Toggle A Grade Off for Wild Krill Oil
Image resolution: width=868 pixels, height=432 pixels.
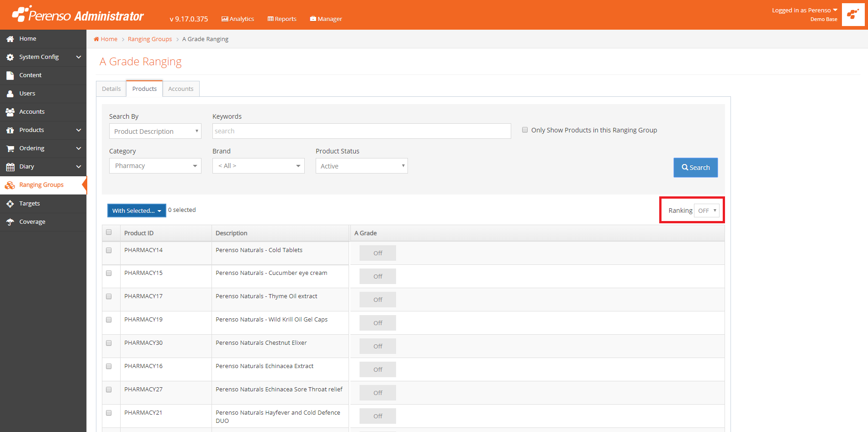[378, 323]
